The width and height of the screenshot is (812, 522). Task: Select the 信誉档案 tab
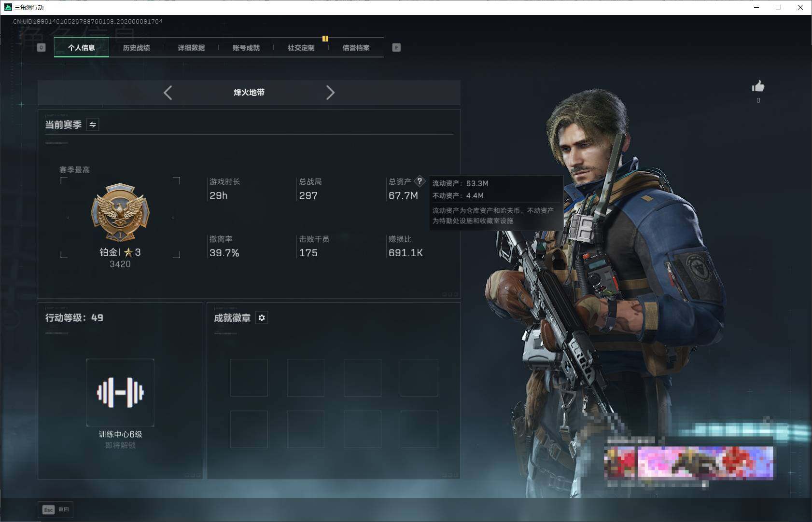click(x=356, y=47)
